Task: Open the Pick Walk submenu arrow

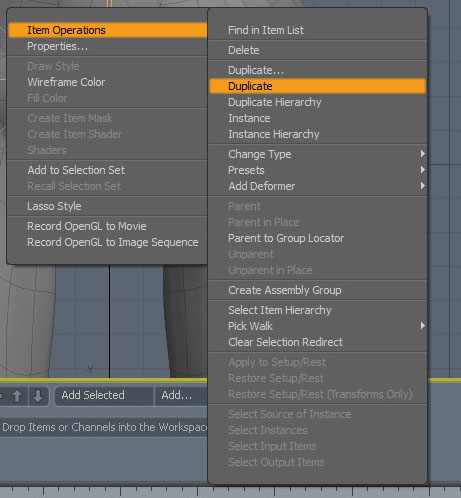Action: coord(422,326)
